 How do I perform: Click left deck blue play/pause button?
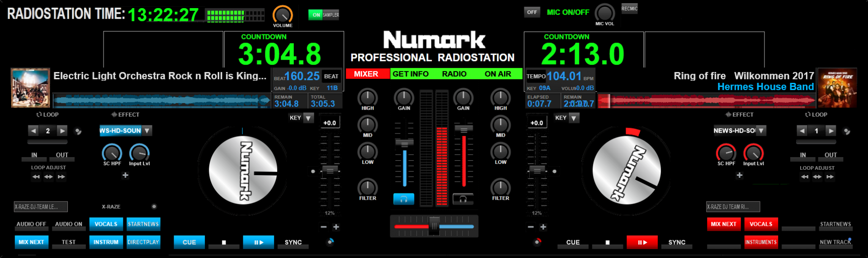[x=259, y=242]
